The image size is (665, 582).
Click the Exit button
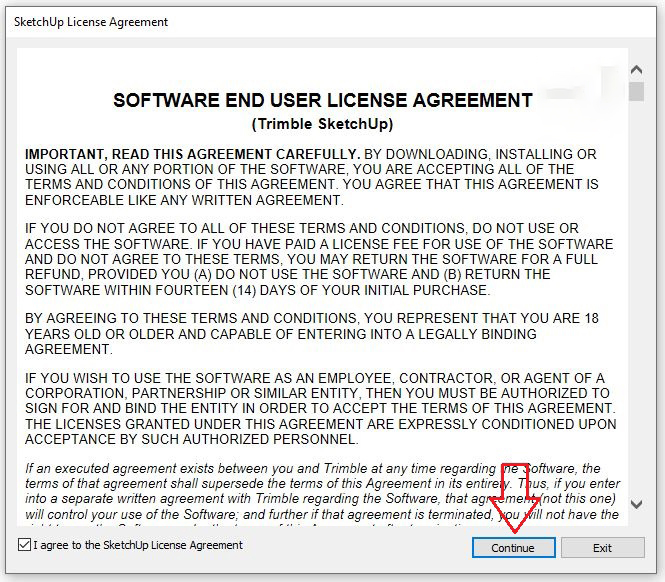point(602,548)
